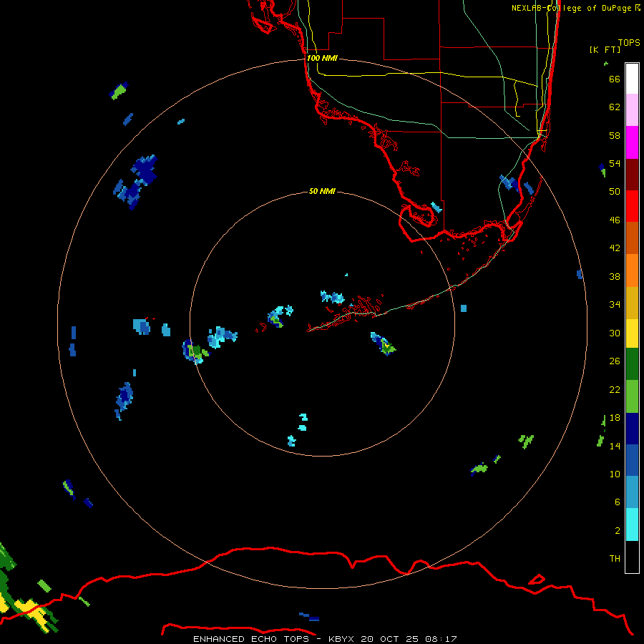Click the ENHANCED ECHO TOPS product title
This screenshot has height=644, width=644.
tap(251, 639)
